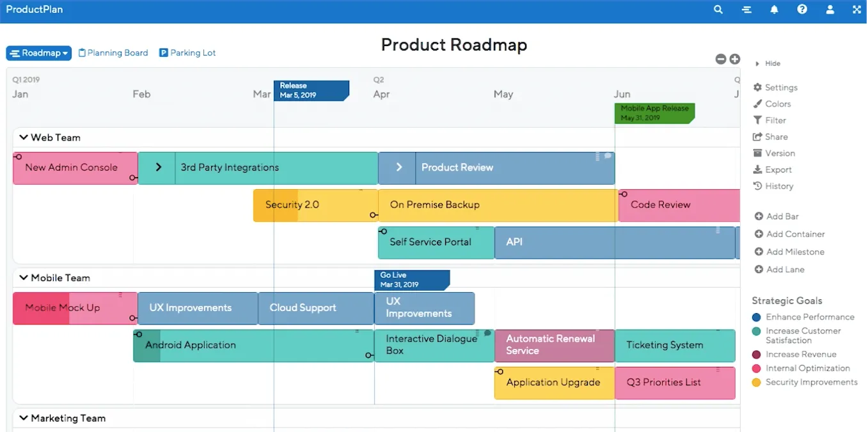Open the user account icon
Viewport: 868px width, 432px height.
pos(830,10)
